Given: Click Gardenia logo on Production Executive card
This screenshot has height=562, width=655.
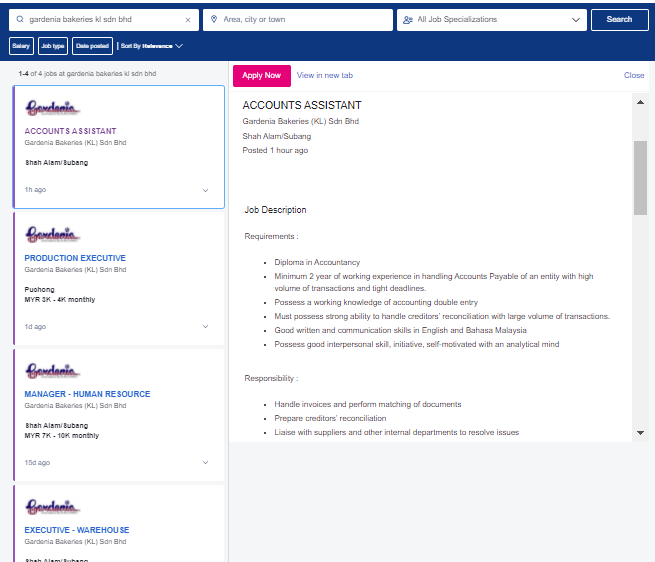Looking at the screenshot, I should (53, 234).
